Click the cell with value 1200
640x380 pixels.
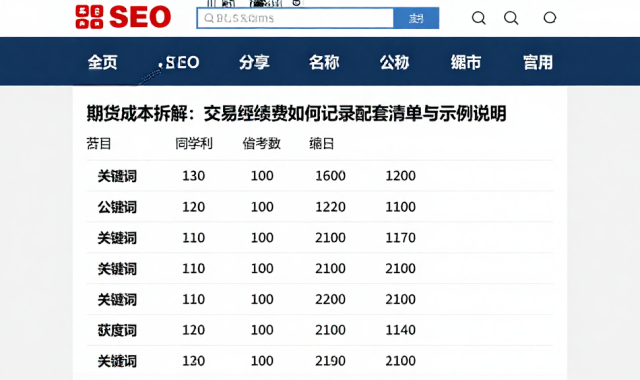coord(400,176)
